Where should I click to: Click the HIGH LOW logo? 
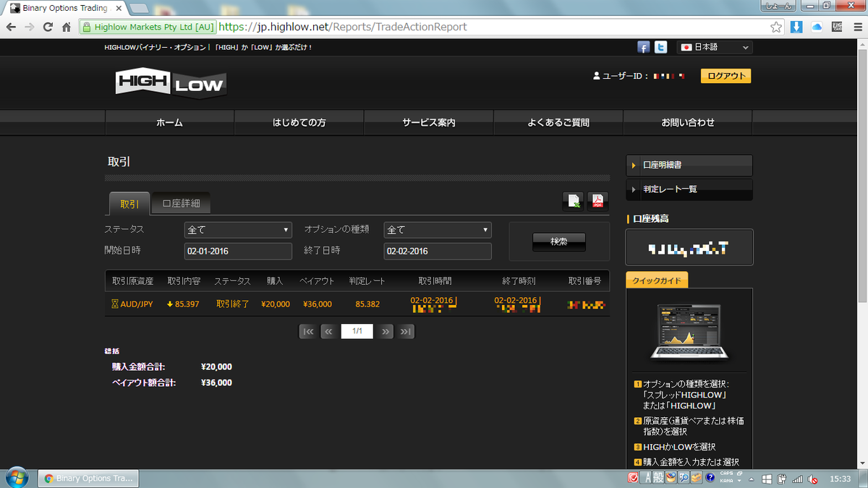pos(169,82)
